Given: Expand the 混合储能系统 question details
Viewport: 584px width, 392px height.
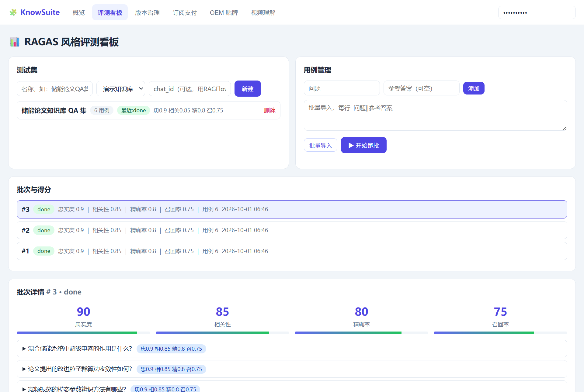Looking at the screenshot, I should click(292, 349).
